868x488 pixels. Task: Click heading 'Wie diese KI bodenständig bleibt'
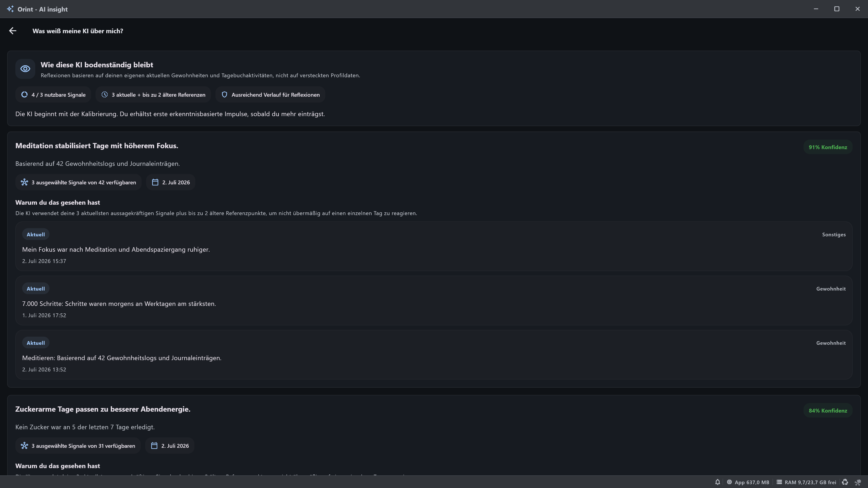coord(97,65)
